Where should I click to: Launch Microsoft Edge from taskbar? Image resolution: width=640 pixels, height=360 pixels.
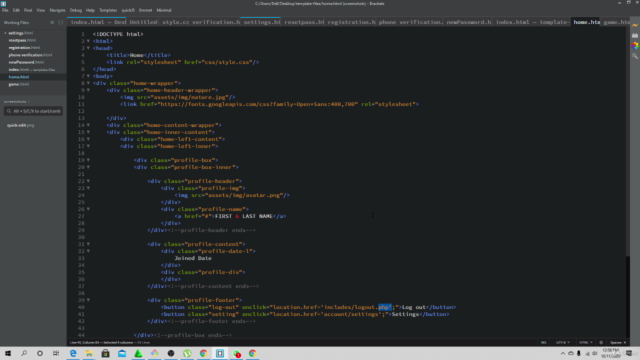(73, 353)
